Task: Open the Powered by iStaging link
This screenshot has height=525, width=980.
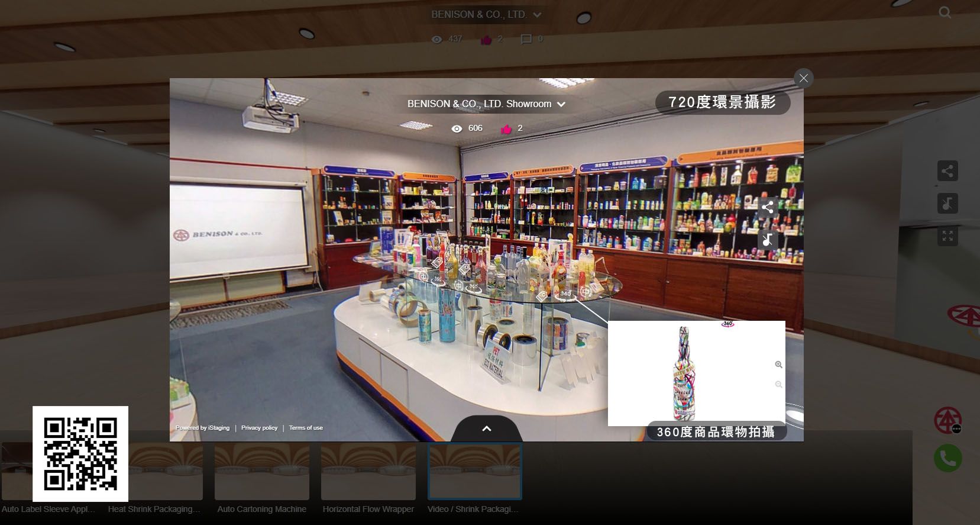Action: coord(202,428)
